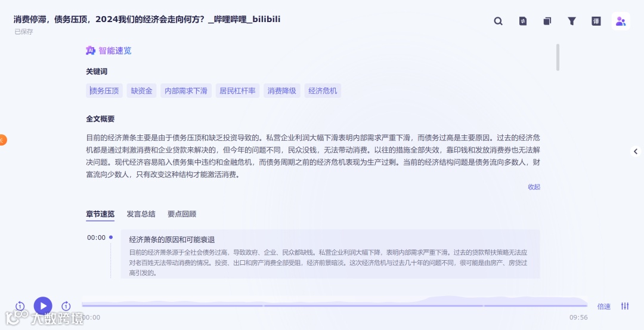
Task: Open the filter funnel icon
Action: pyautogui.click(x=572, y=21)
